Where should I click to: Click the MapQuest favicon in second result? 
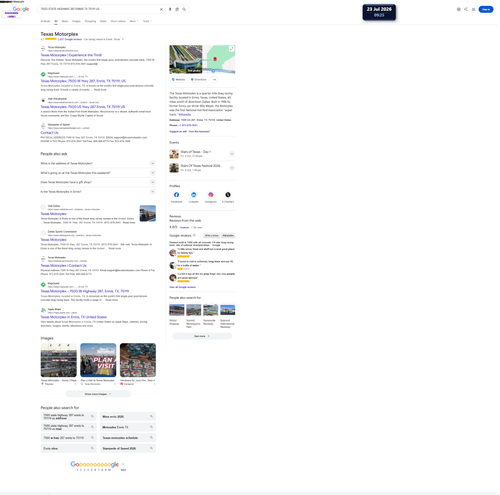pos(43,74)
